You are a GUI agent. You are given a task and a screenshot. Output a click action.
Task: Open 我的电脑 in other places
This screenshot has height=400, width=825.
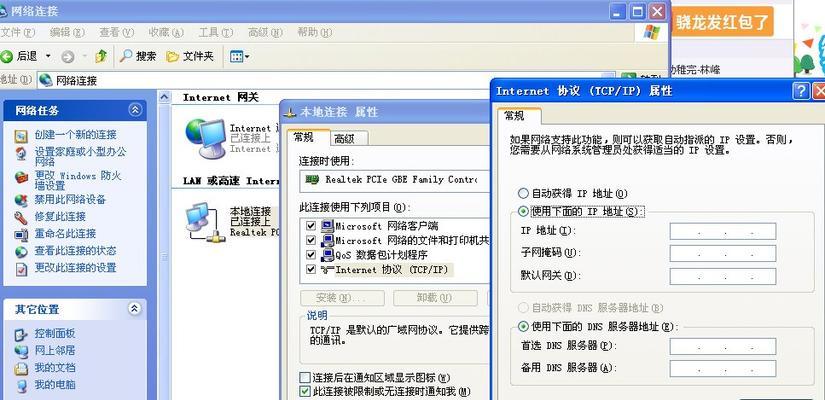[x=55, y=384]
